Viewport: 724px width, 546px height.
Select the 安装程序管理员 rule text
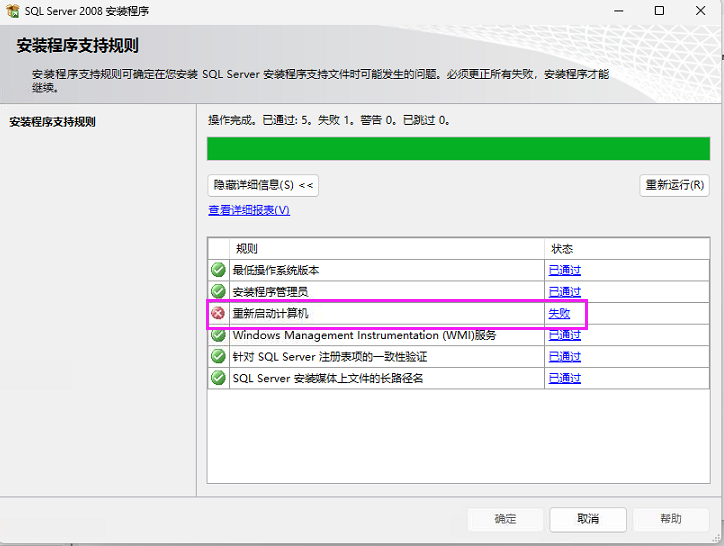[x=270, y=292]
